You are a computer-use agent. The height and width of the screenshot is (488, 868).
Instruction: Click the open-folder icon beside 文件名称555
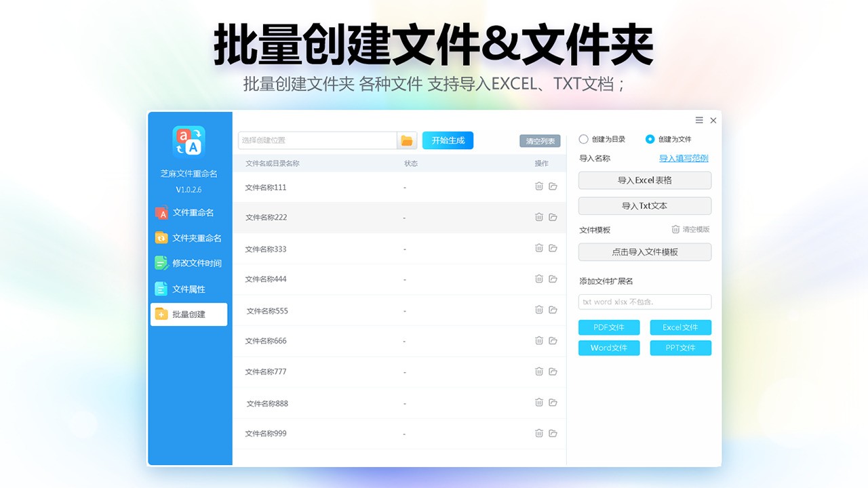[x=553, y=310]
